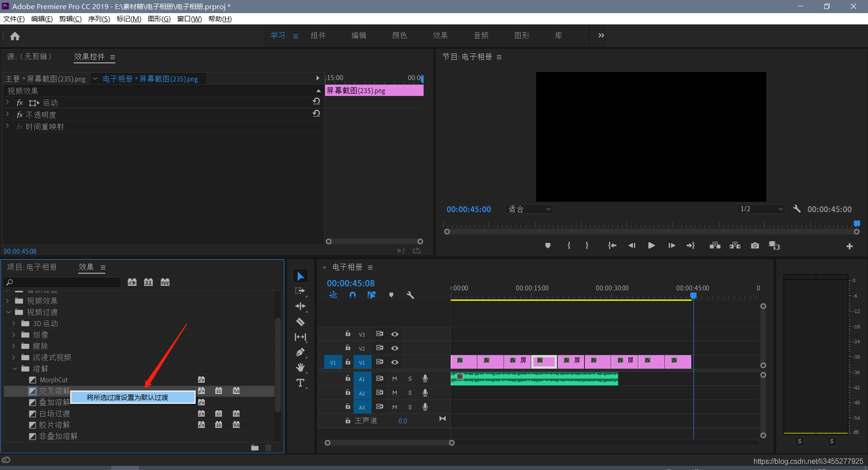Go to the Home screen icon
868x470 pixels.
pyautogui.click(x=15, y=36)
